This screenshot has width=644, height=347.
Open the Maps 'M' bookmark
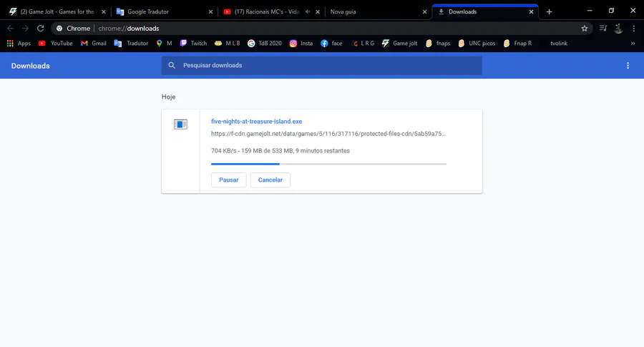click(x=164, y=43)
